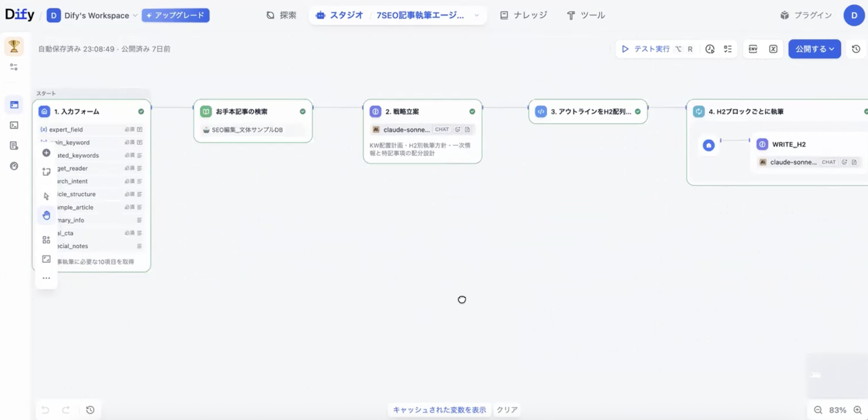Open the ツール tools tab
The height and width of the screenshot is (420, 868).
(586, 15)
